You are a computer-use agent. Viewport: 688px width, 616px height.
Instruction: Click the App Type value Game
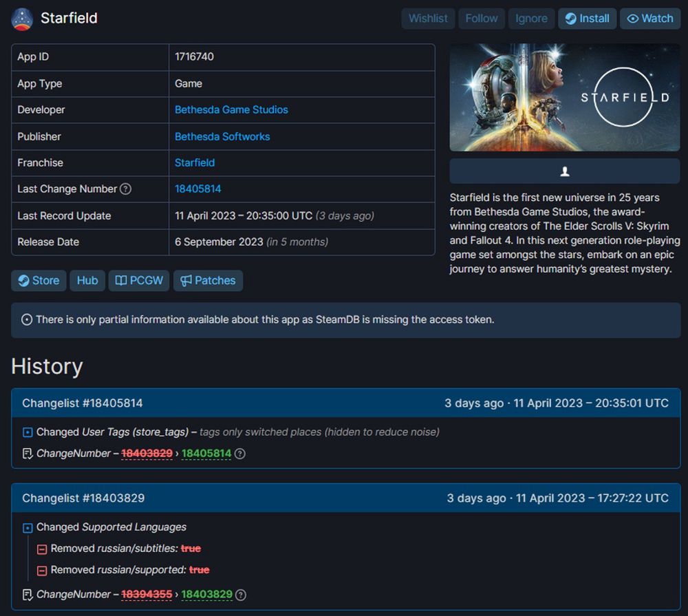click(189, 83)
